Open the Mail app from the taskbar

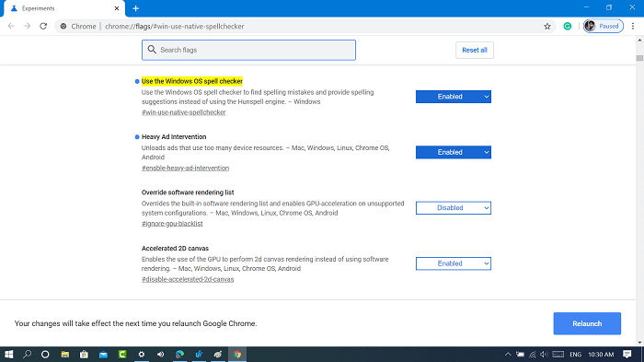[103, 355]
